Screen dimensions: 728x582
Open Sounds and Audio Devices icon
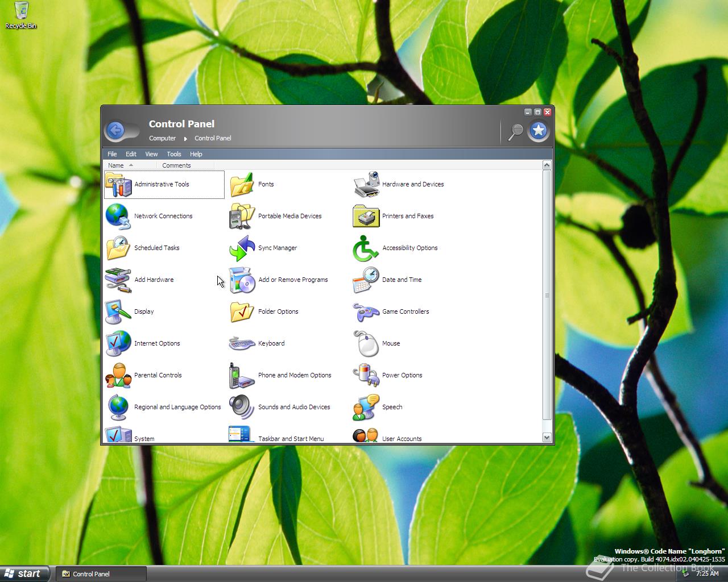click(x=242, y=408)
